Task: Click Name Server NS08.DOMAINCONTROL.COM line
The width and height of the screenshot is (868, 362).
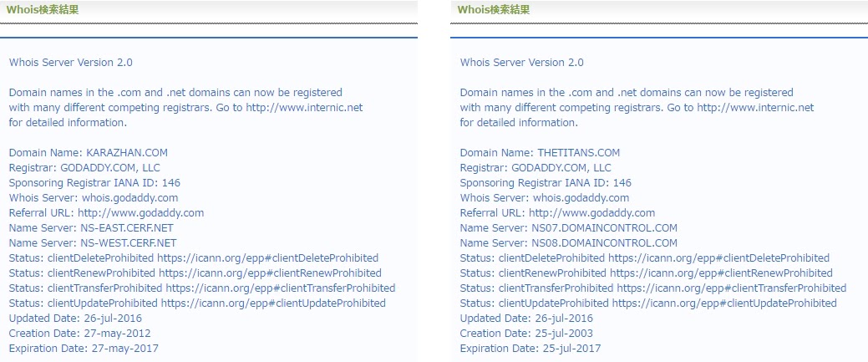Action: point(569,242)
